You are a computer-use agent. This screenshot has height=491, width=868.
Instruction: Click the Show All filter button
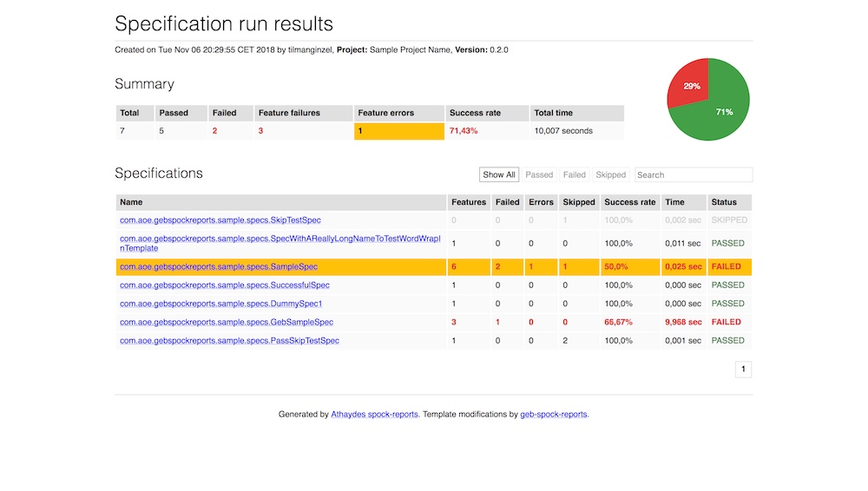(499, 174)
